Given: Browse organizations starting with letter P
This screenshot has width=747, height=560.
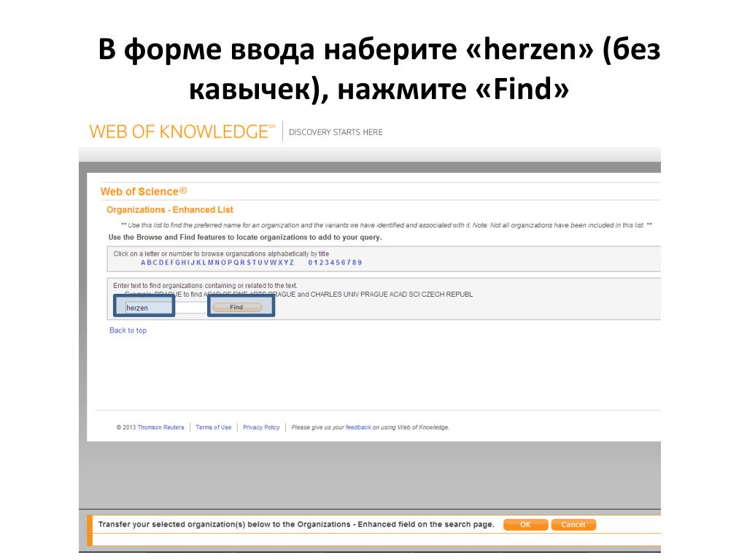Looking at the screenshot, I should 230,262.
